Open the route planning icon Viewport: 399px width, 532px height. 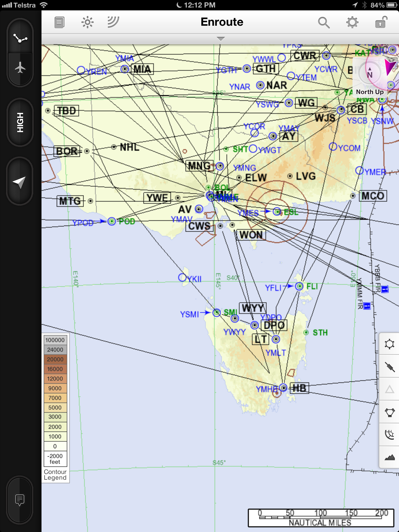20,38
